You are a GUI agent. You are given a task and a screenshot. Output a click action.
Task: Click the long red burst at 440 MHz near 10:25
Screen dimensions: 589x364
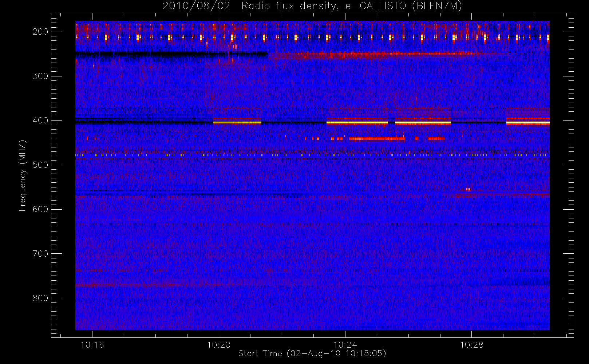pos(377,138)
